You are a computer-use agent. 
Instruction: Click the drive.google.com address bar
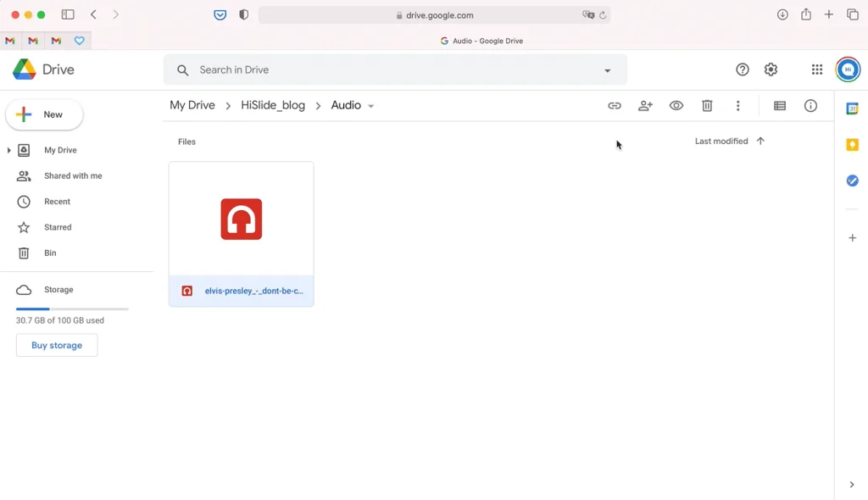(x=435, y=15)
